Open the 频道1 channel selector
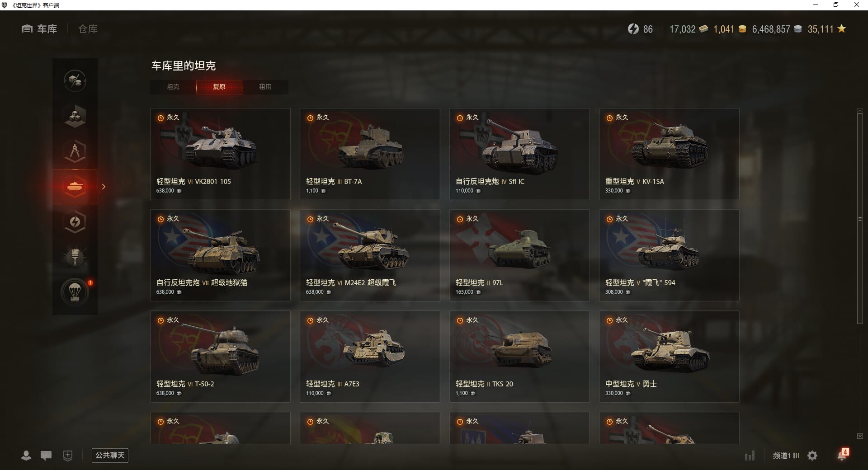 pos(786,456)
